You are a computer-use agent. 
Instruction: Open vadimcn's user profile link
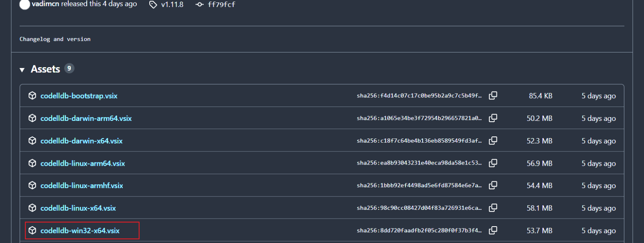[45, 4]
